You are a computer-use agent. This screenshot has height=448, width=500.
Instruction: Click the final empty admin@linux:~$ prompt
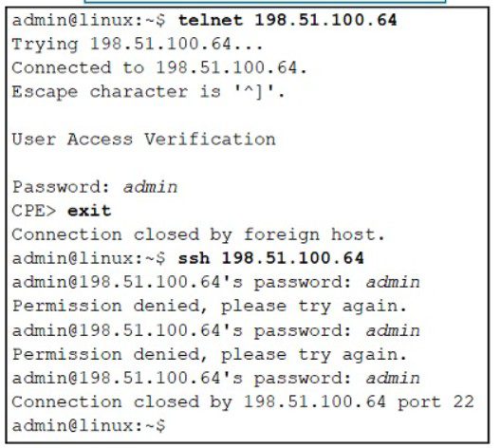click(x=88, y=426)
